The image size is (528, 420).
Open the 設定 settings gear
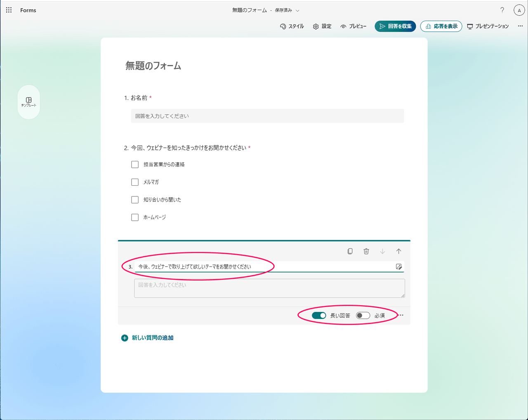pyautogui.click(x=322, y=26)
